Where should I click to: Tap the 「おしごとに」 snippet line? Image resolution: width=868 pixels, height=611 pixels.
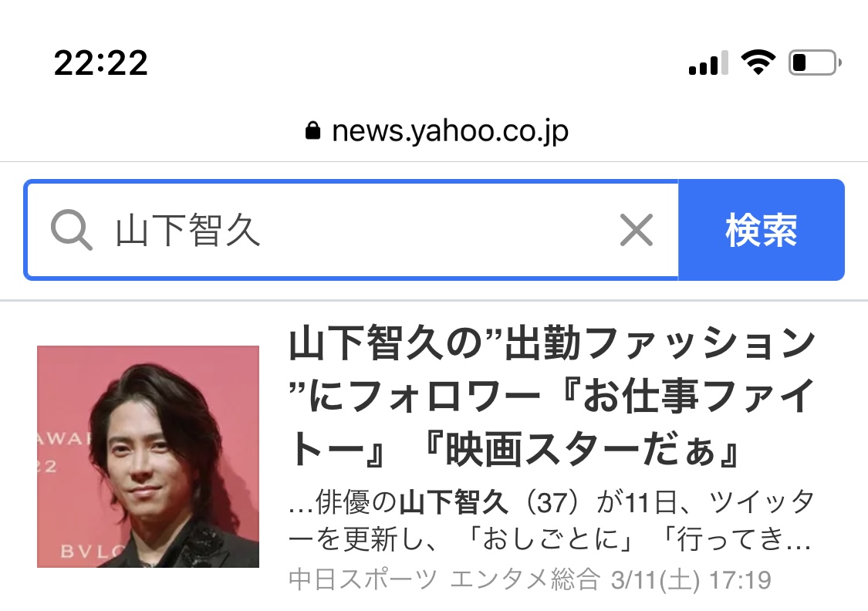[549, 538]
